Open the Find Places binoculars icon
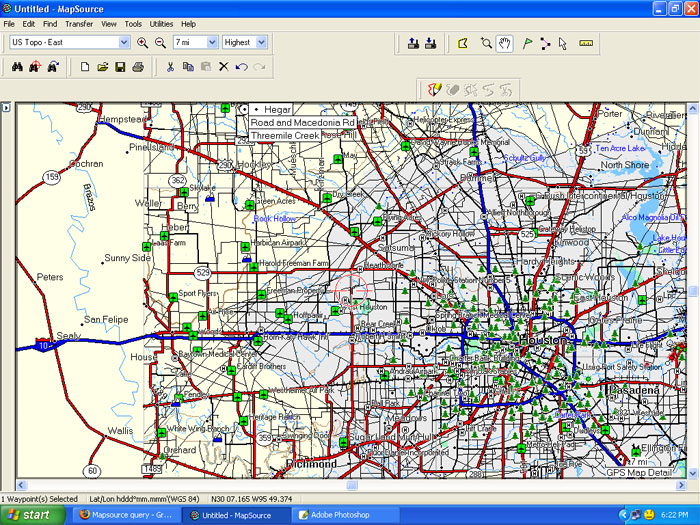The height and width of the screenshot is (525, 700). coord(17,67)
